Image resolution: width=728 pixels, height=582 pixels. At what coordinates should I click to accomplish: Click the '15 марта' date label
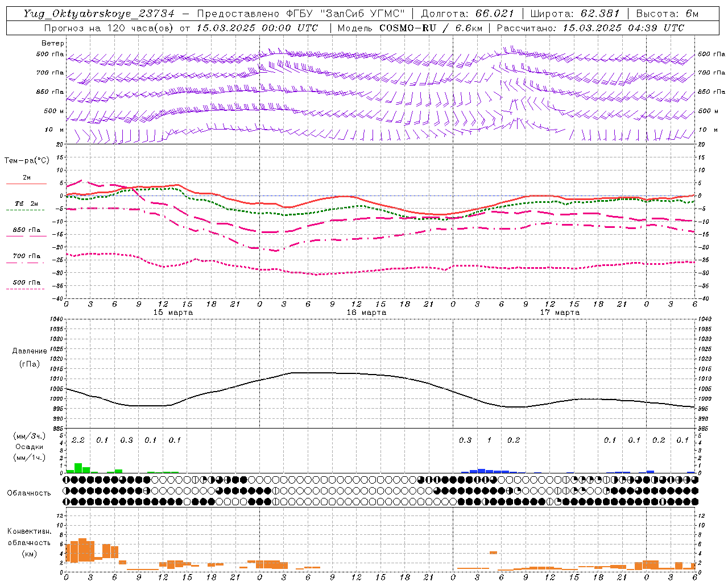(x=173, y=312)
